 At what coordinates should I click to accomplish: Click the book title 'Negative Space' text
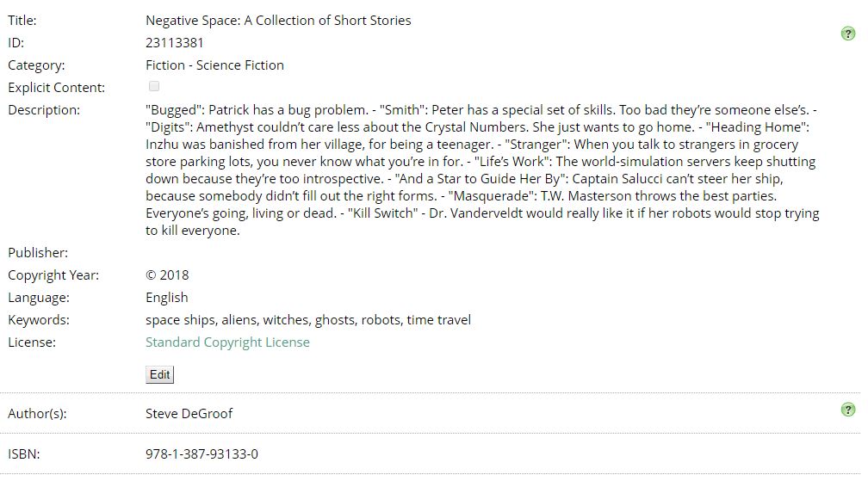[x=278, y=20]
